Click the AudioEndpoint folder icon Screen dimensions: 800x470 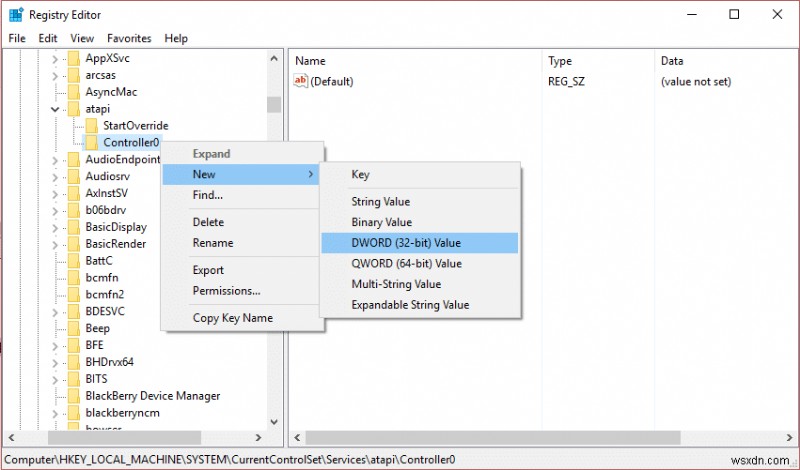[x=74, y=159]
